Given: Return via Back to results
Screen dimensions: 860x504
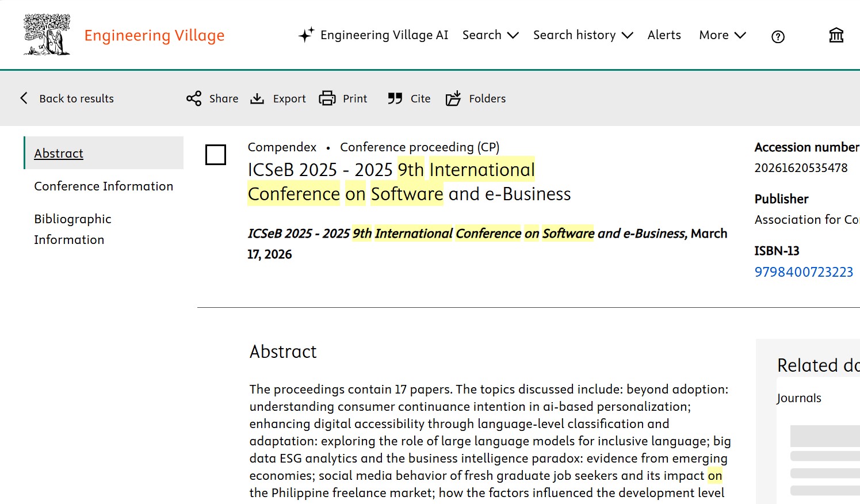Looking at the screenshot, I should tap(77, 98).
